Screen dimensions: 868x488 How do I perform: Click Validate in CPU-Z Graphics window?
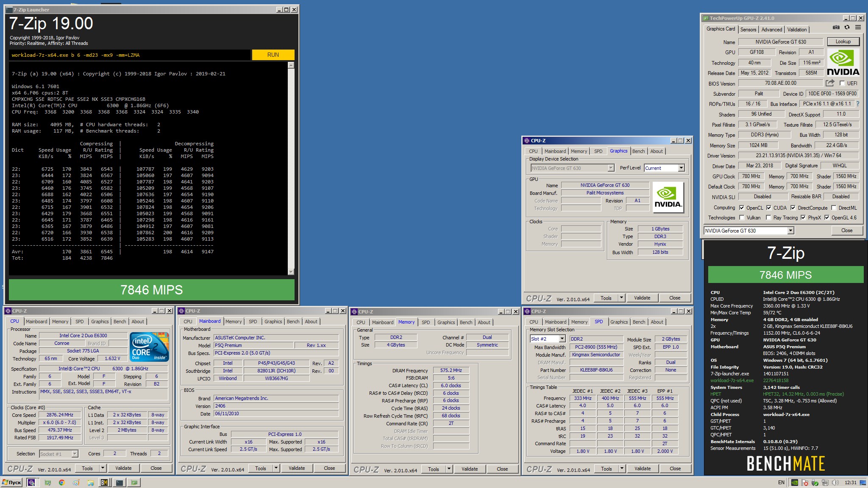click(x=642, y=298)
